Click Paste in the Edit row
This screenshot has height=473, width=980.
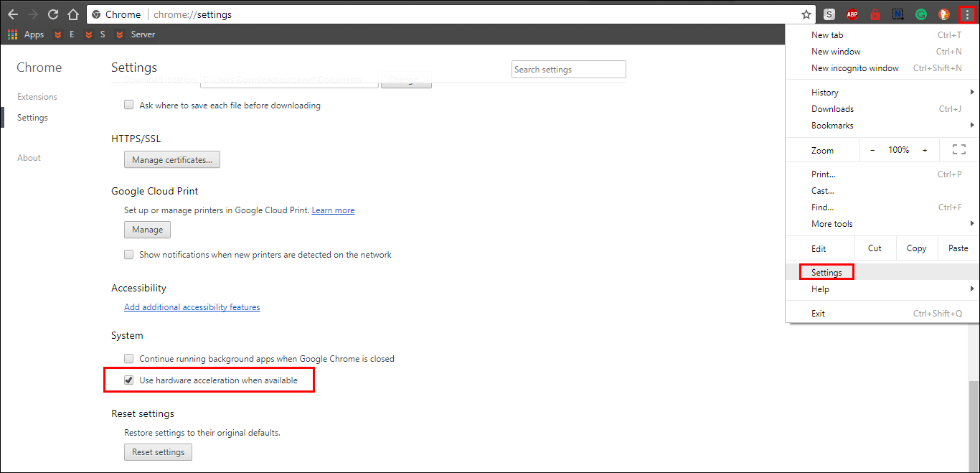pos(958,248)
